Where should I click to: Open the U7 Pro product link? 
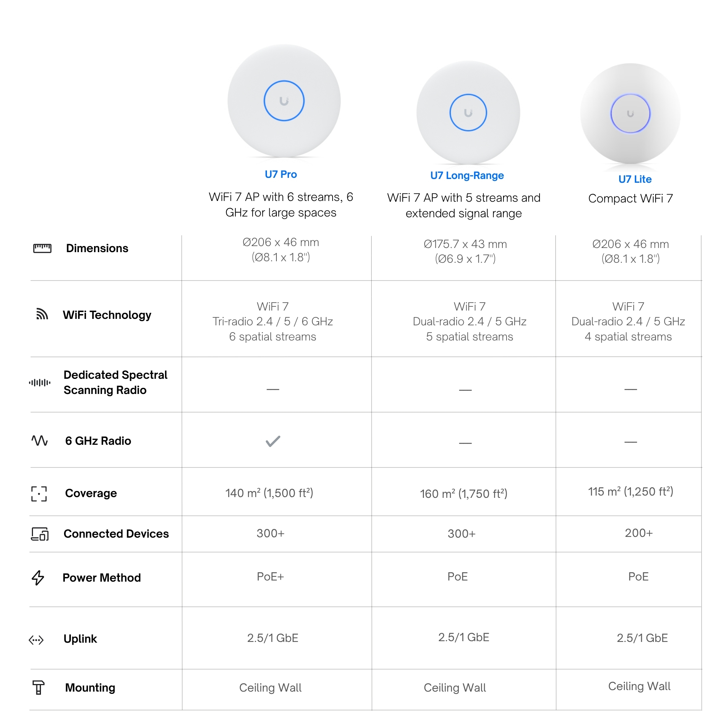pyautogui.click(x=281, y=174)
